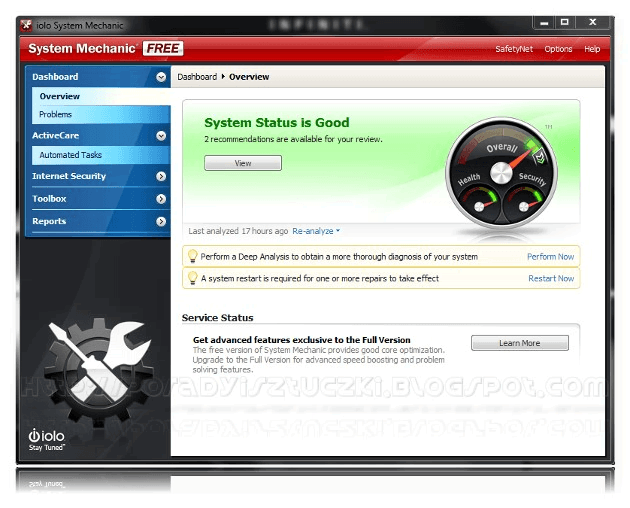
Task: Click the overall status gauge
Action: pyautogui.click(x=501, y=172)
